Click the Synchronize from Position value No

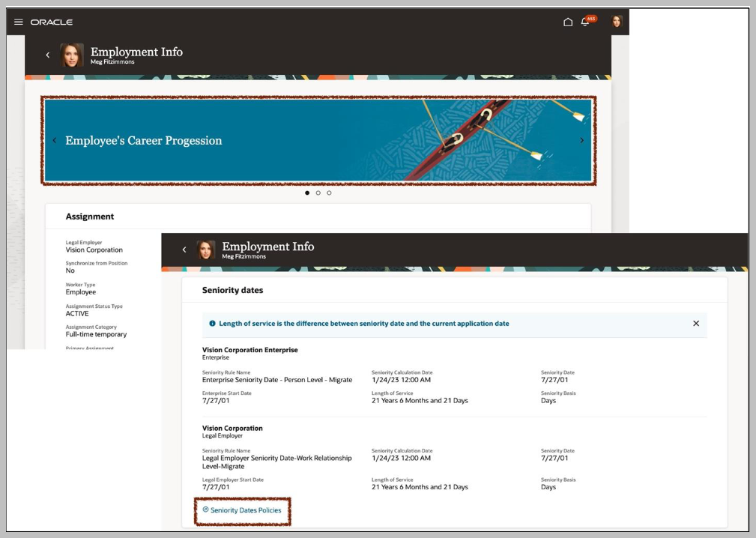[x=70, y=270]
